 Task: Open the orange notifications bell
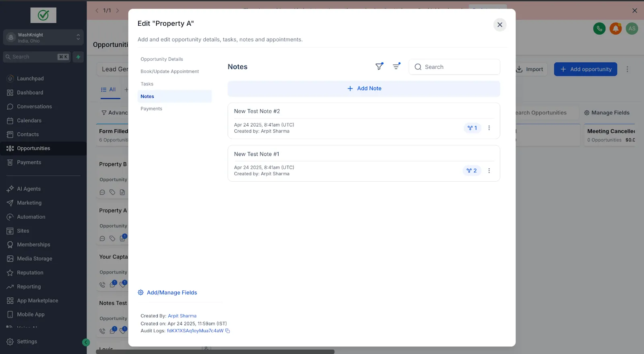(x=615, y=29)
